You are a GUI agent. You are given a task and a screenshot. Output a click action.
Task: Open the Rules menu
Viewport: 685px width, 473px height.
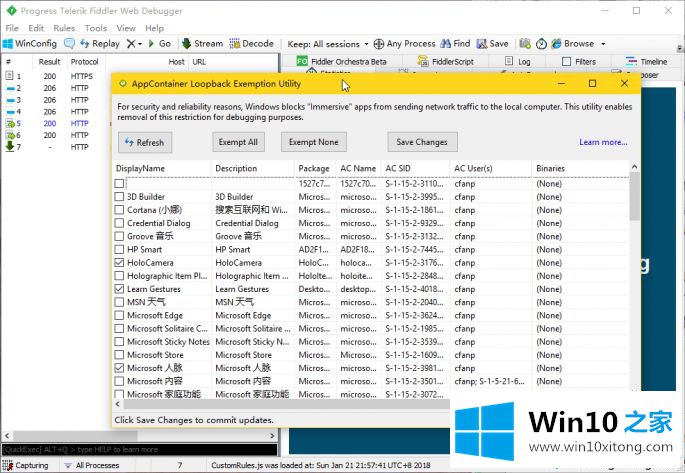pos(64,28)
